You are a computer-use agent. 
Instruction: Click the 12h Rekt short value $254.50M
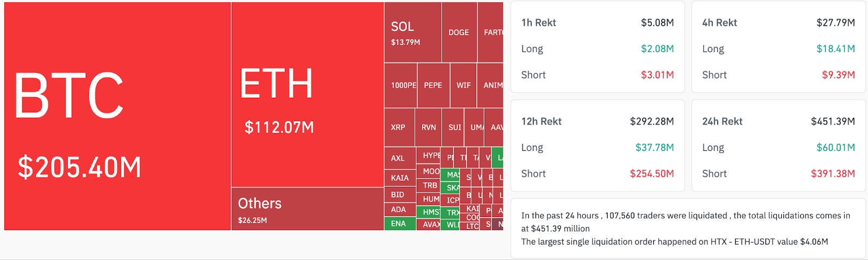click(x=652, y=174)
